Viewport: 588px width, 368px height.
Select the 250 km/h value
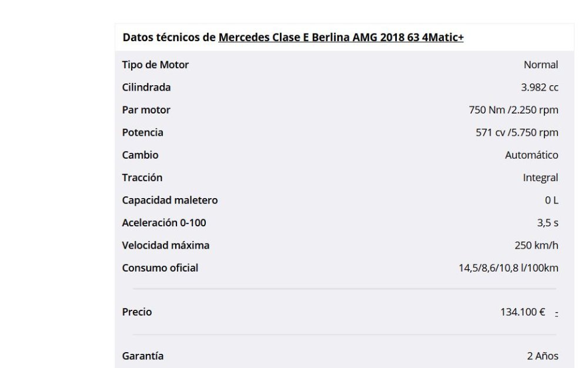[536, 245]
